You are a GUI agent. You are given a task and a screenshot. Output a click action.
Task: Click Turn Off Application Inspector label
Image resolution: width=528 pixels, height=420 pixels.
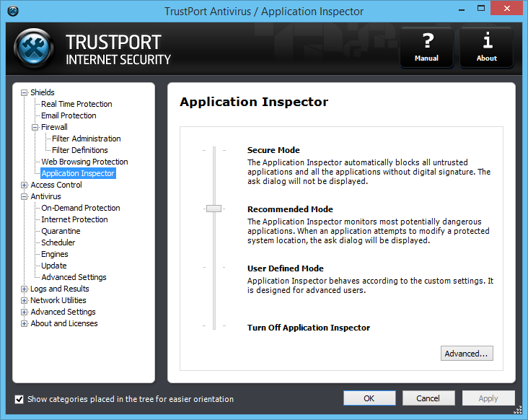(x=309, y=328)
